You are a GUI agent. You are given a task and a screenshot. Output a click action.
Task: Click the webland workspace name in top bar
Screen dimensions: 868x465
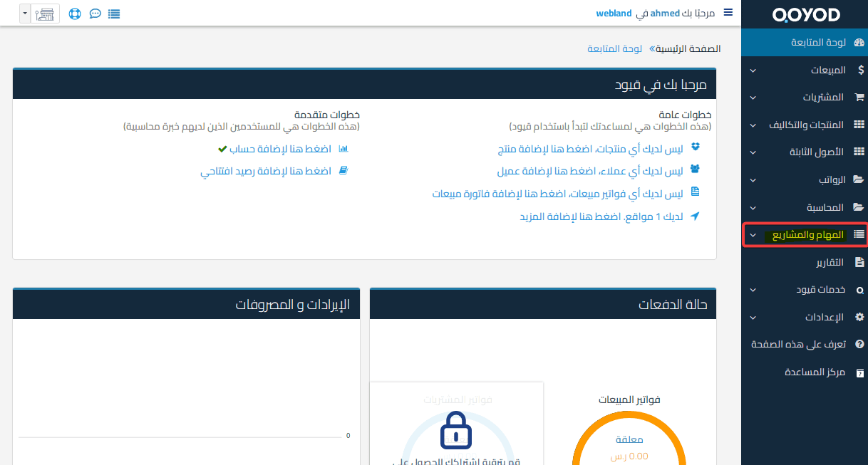point(614,12)
